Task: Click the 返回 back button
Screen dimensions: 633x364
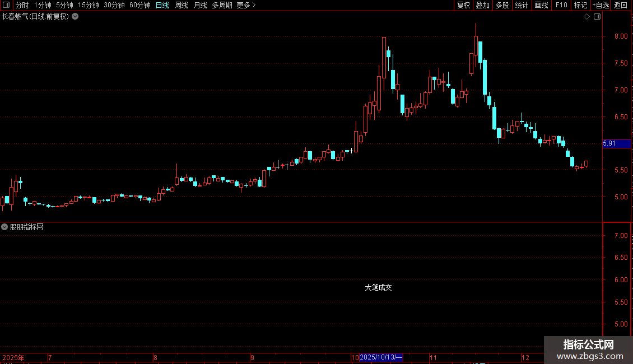Action: click(x=621, y=5)
